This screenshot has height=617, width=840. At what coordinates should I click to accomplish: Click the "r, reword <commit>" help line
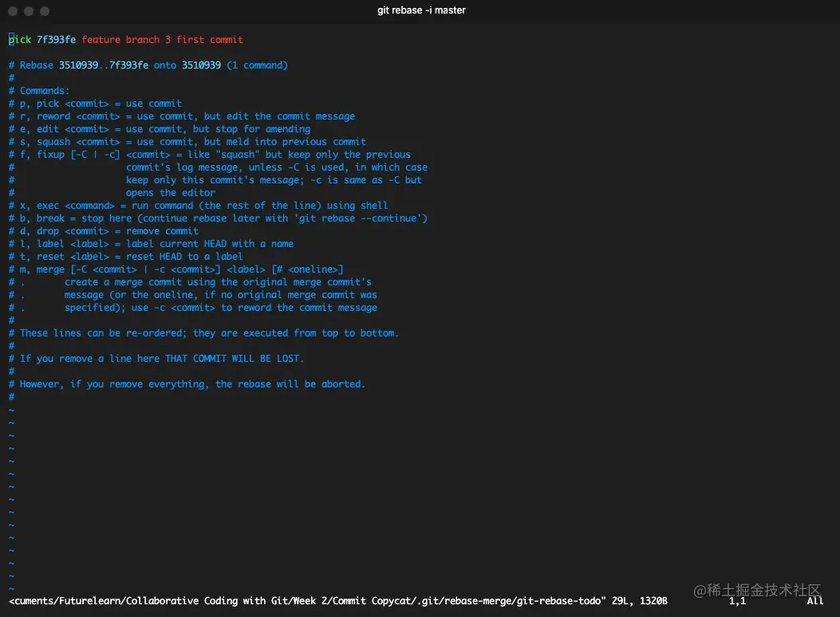[x=182, y=116]
